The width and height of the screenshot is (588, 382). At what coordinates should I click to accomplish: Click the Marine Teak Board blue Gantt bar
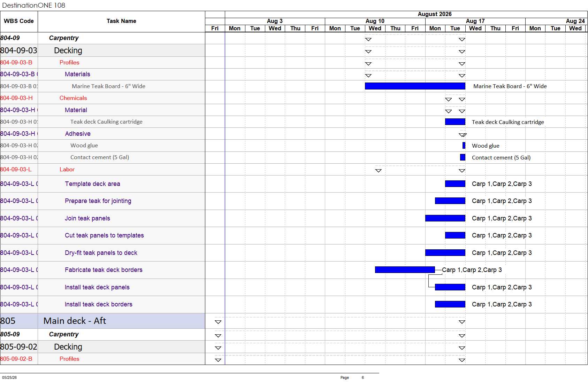point(415,86)
